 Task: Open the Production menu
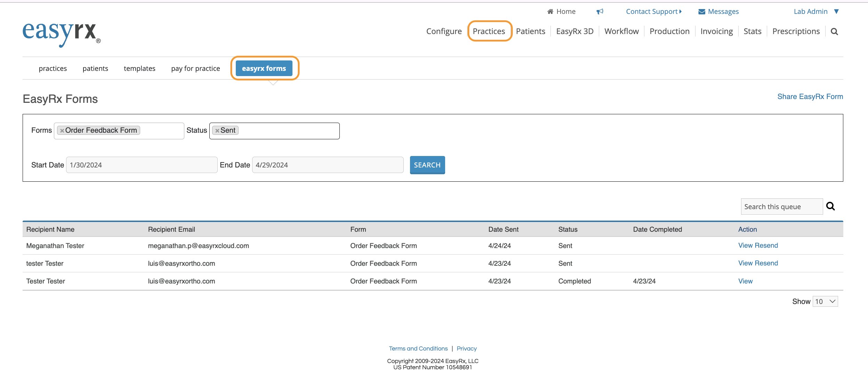[669, 31]
